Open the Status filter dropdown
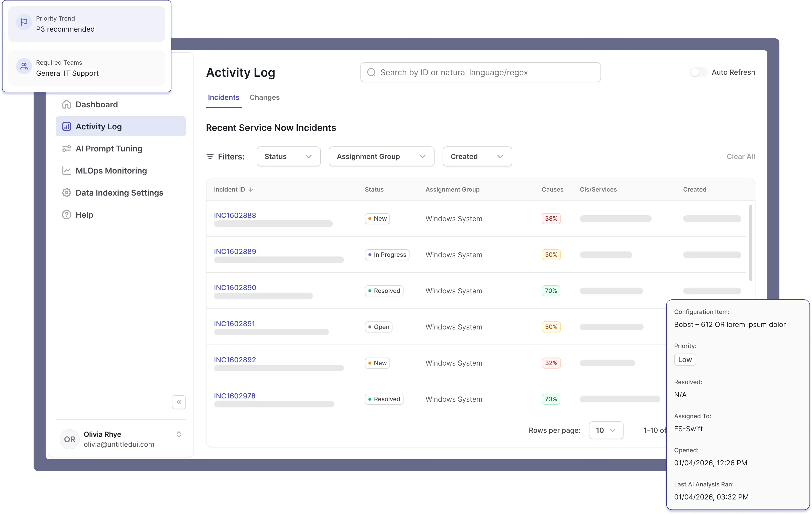 pos(288,156)
